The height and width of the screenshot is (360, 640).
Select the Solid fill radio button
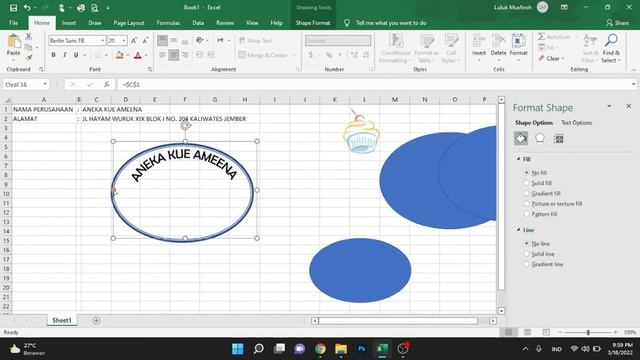point(527,183)
